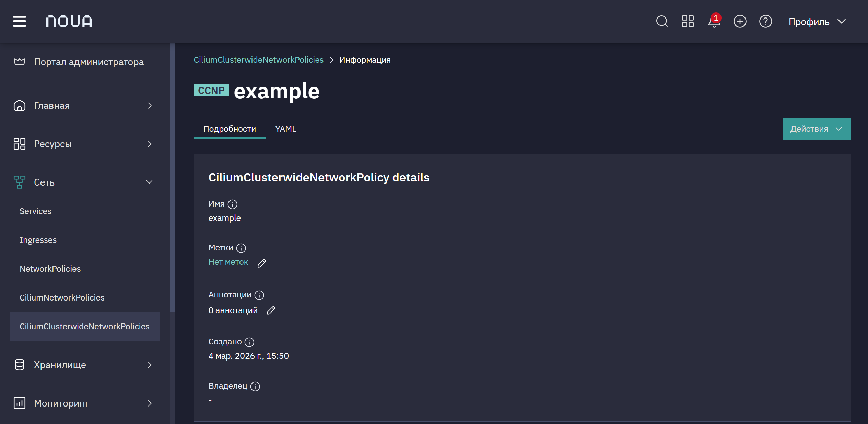Open CiliumNetworkPolicies in the sidebar
Image resolution: width=868 pixels, height=424 pixels.
[62, 297]
